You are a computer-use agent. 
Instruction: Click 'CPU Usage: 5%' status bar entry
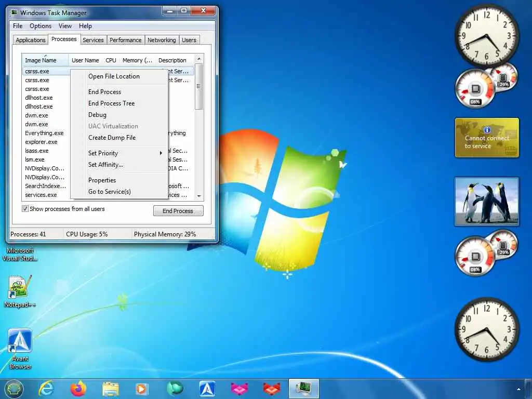tap(87, 234)
